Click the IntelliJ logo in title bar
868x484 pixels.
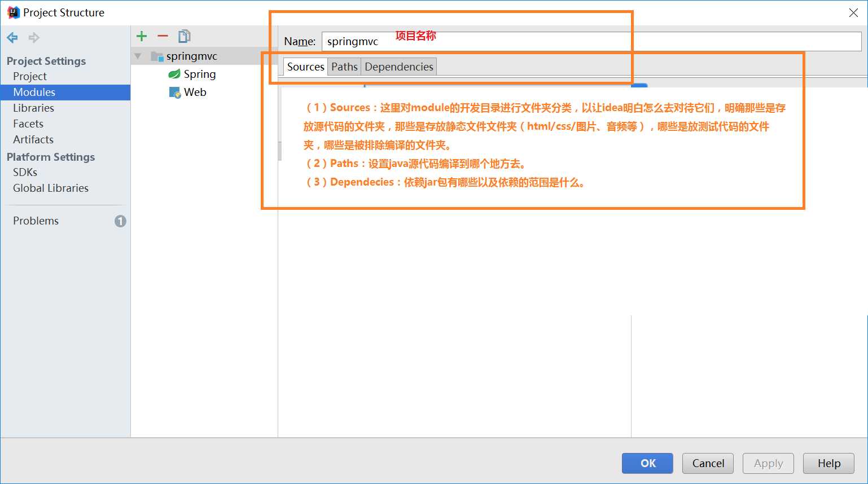13,12
